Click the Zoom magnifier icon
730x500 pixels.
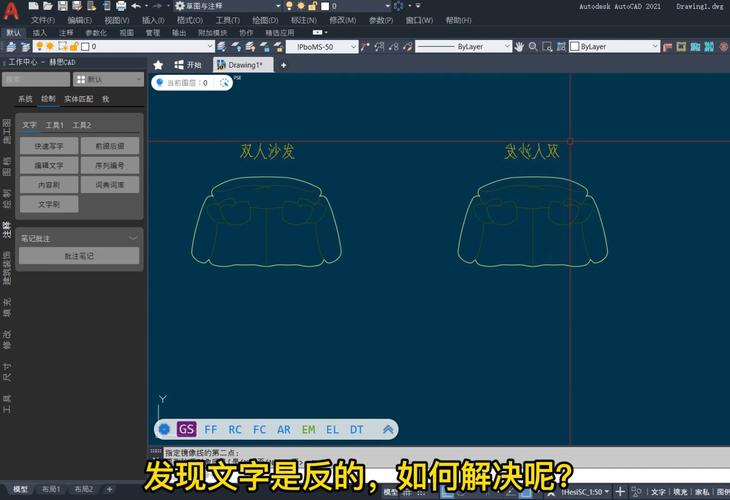(x=533, y=47)
